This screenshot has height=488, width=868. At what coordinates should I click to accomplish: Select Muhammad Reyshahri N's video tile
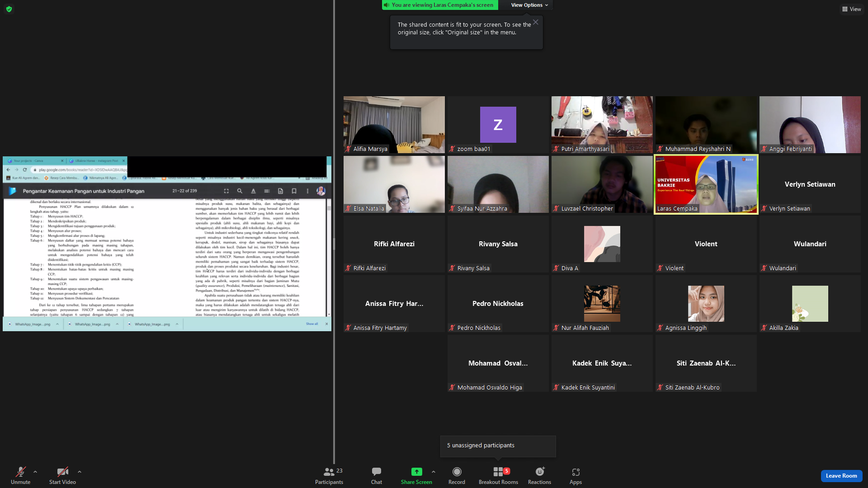tap(706, 125)
